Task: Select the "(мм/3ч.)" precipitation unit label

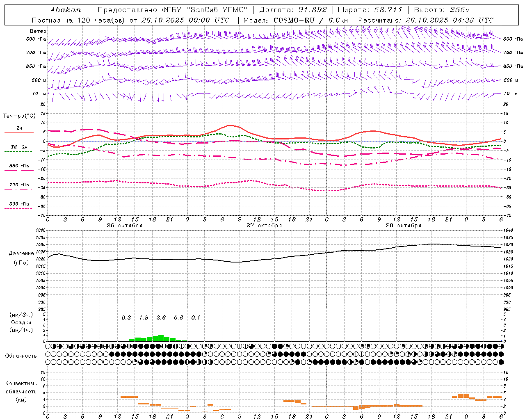Action: [x=21, y=315]
